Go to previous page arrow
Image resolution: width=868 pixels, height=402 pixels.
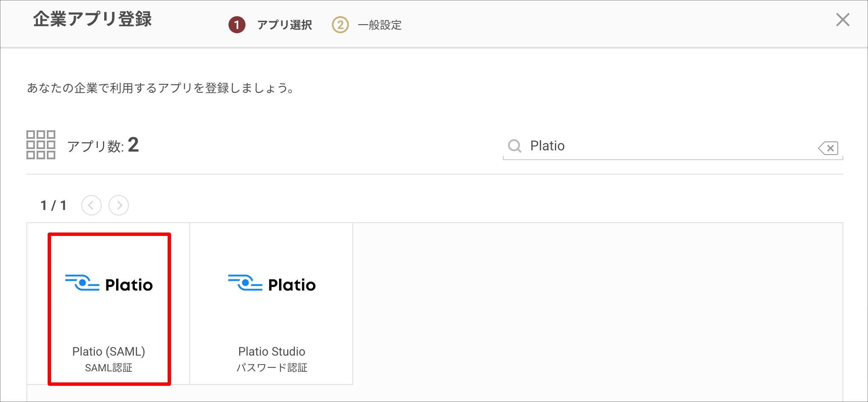91,205
